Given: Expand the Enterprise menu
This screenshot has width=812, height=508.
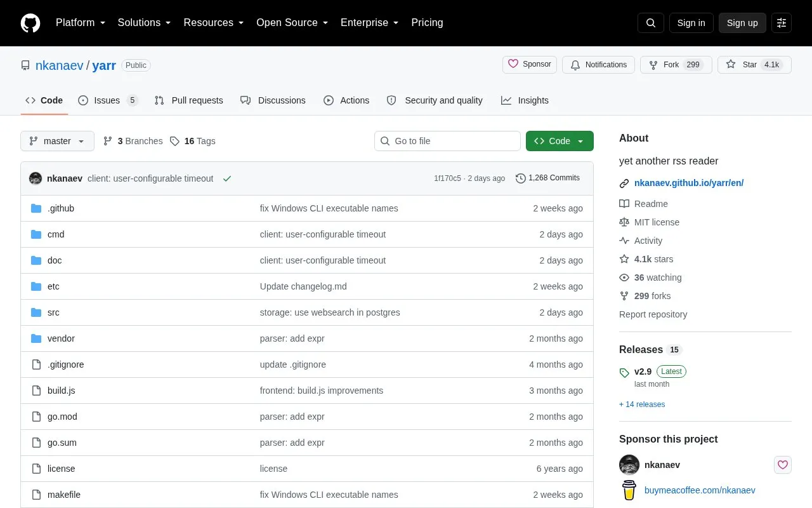Looking at the screenshot, I should tap(370, 23).
